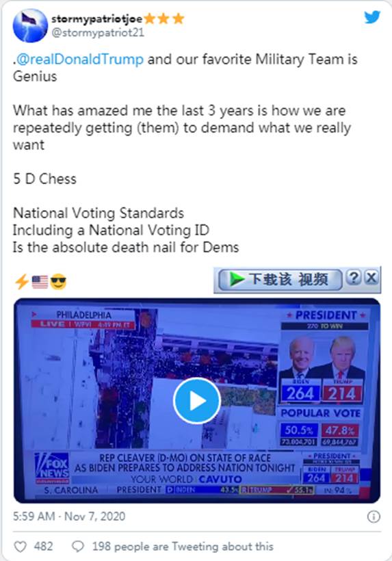This screenshot has width=392, height=561.
Task: Open the @stormypatriot21 handle
Action: (98, 33)
